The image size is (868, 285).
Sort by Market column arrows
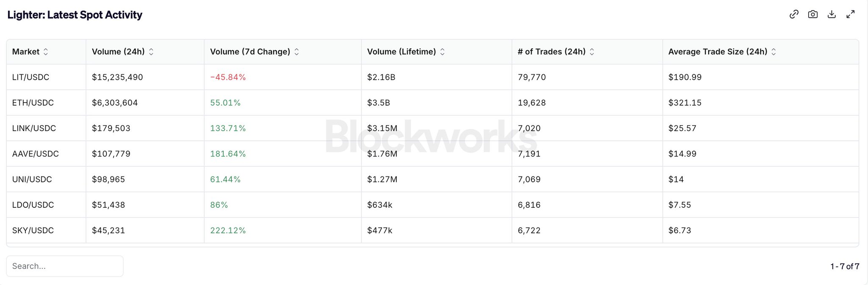pos(46,52)
